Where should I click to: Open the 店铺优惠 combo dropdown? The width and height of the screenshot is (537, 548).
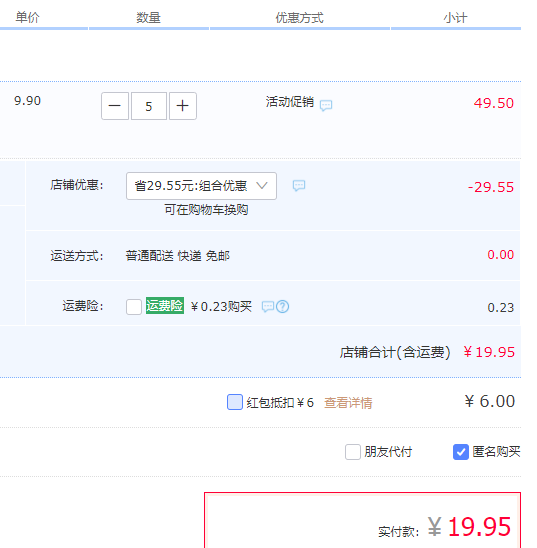point(201,186)
